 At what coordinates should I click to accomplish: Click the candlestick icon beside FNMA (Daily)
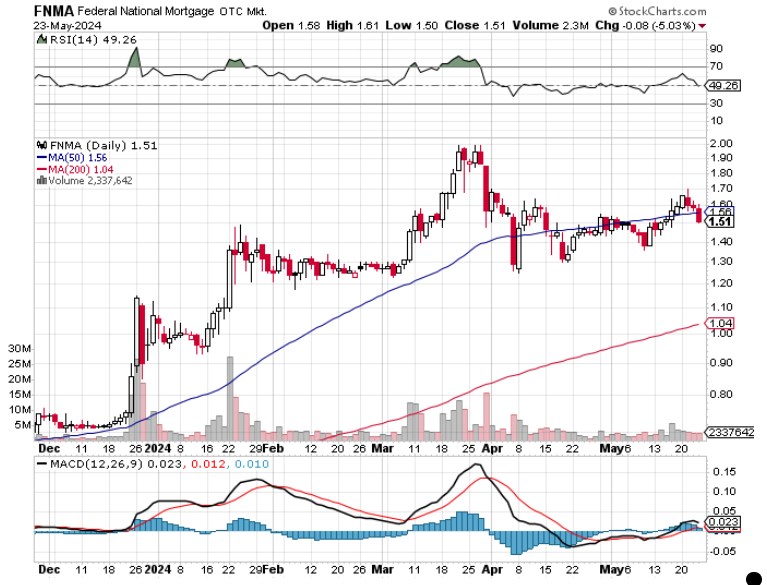click(x=42, y=145)
